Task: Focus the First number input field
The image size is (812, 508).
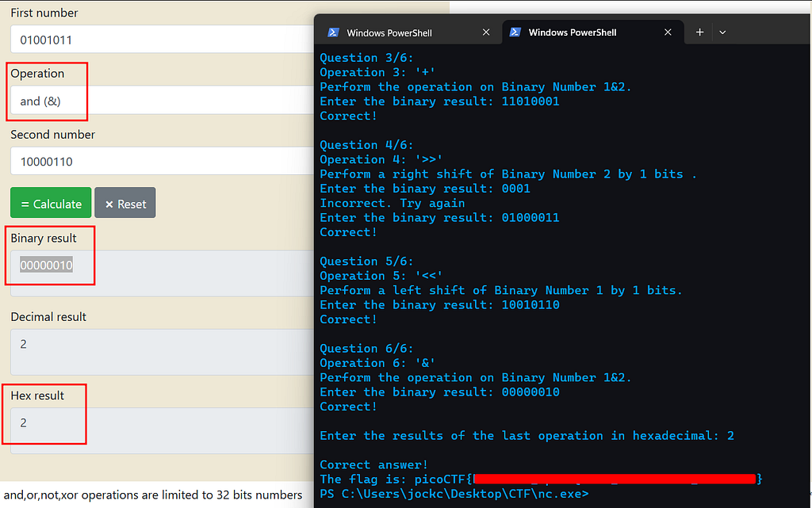Action: 162,40
